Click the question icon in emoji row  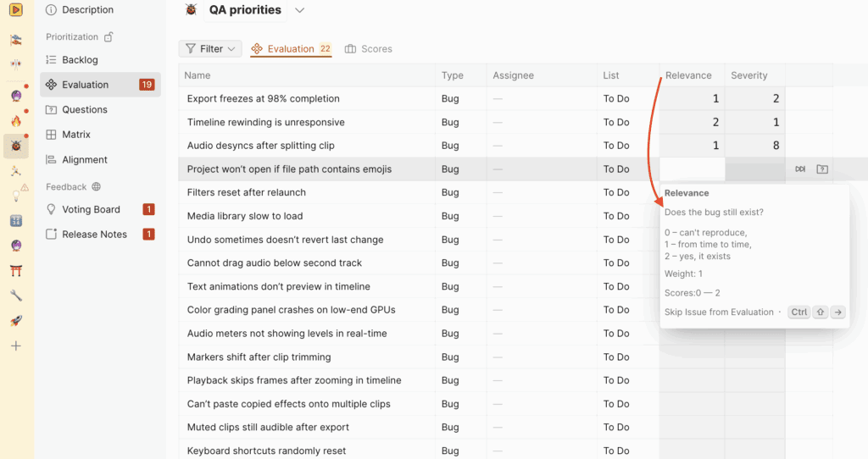pyautogui.click(x=822, y=169)
